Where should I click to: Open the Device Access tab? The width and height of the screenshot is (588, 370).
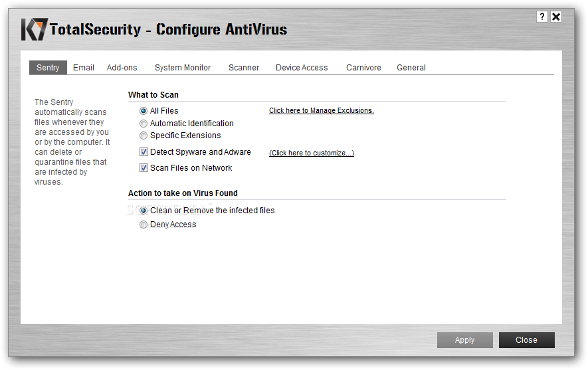(x=302, y=68)
